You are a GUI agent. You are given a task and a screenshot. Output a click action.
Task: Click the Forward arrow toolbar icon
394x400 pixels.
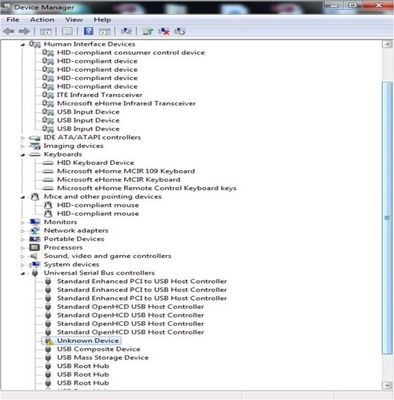(24, 31)
